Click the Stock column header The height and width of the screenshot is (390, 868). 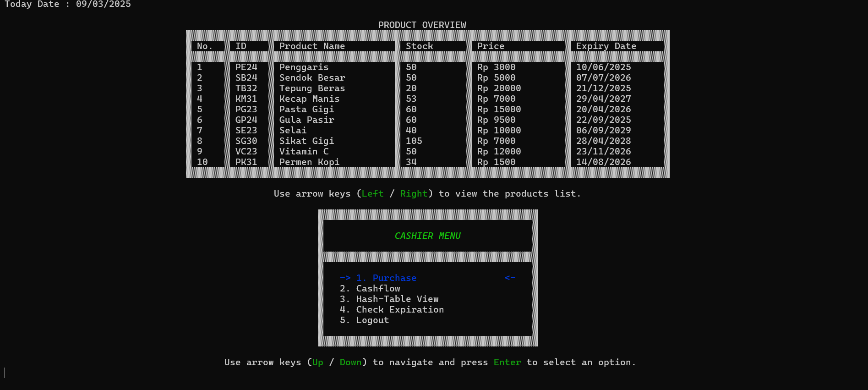tap(419, 46)
